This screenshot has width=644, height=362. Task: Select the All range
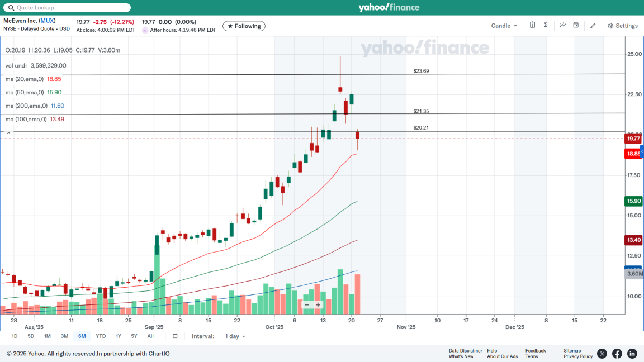pyautogui.click(x=150, y=336)
